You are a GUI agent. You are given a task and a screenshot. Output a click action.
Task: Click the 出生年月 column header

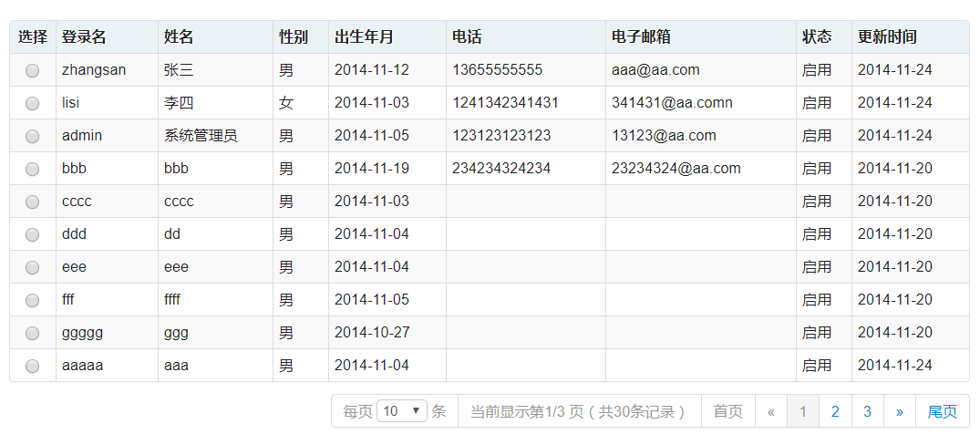click(x=365, y=37)
